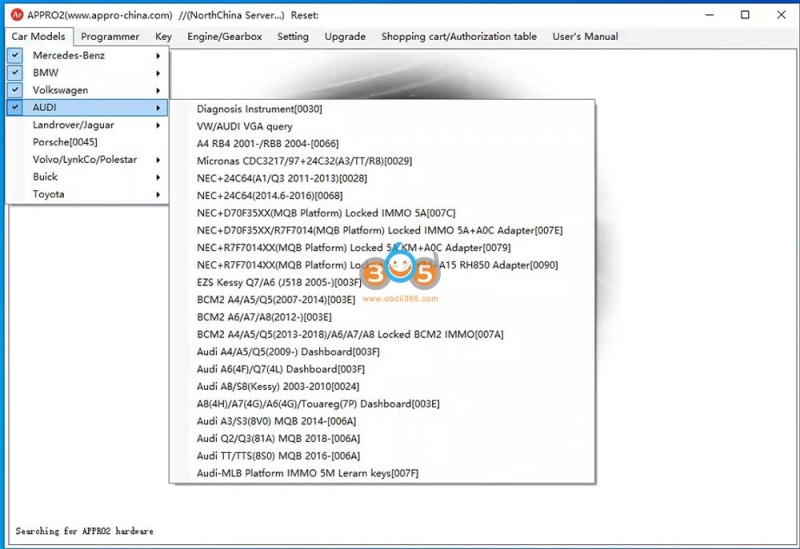Toggle the Volkswagen checkmark
The image size is (800, 549).
[x=15, y=90]
